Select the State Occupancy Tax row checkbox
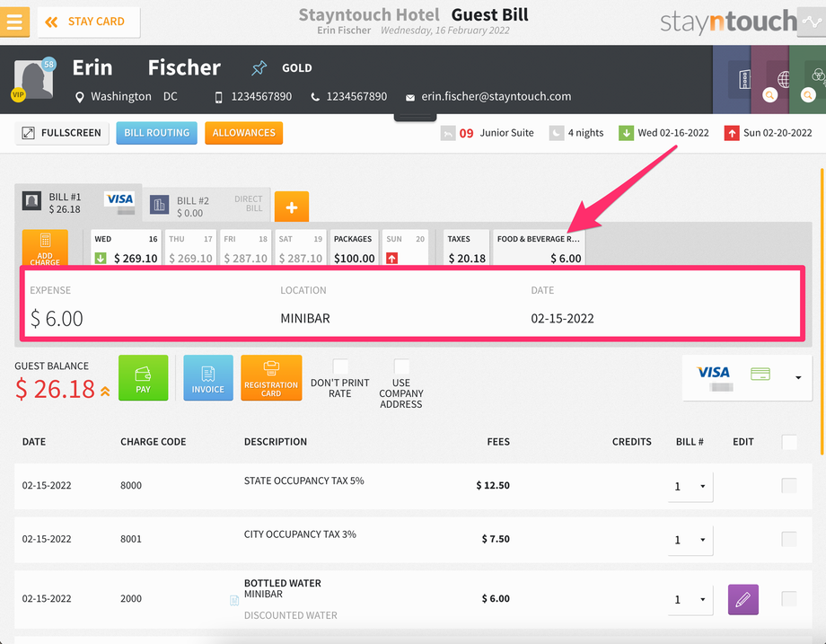This screenshot has height=644, width=826. click(789, 485)
